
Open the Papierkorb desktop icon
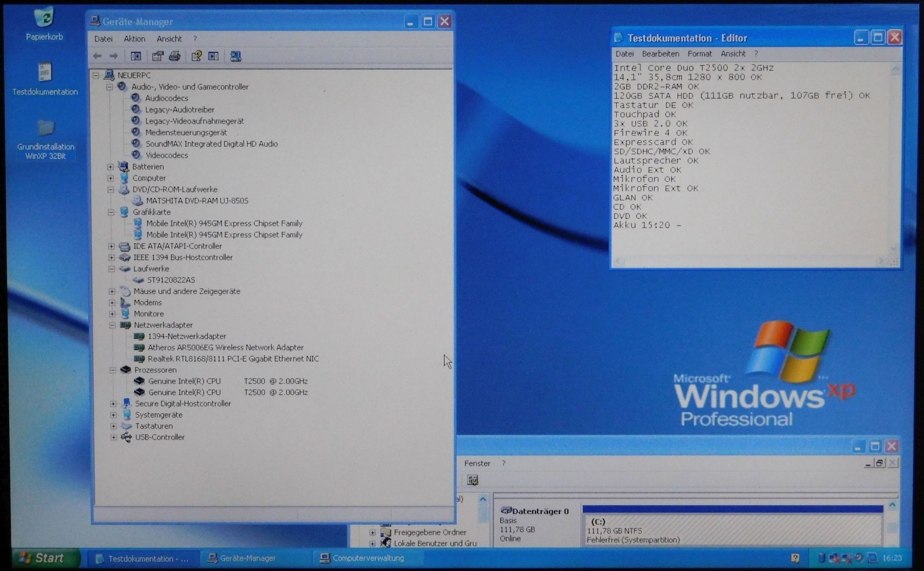point(44,24)
